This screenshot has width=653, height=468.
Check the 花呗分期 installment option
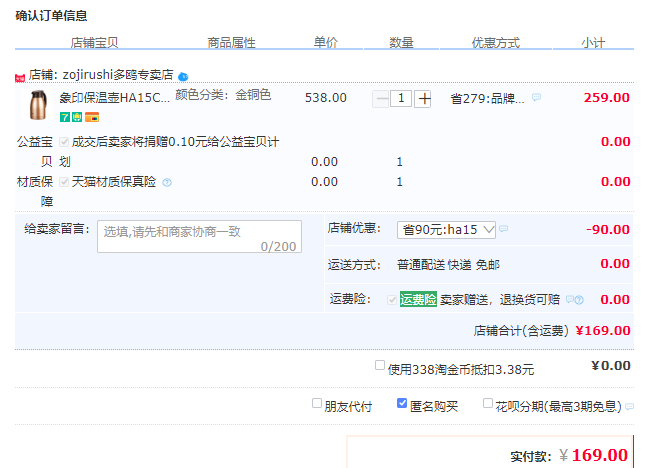pos(488,403)
